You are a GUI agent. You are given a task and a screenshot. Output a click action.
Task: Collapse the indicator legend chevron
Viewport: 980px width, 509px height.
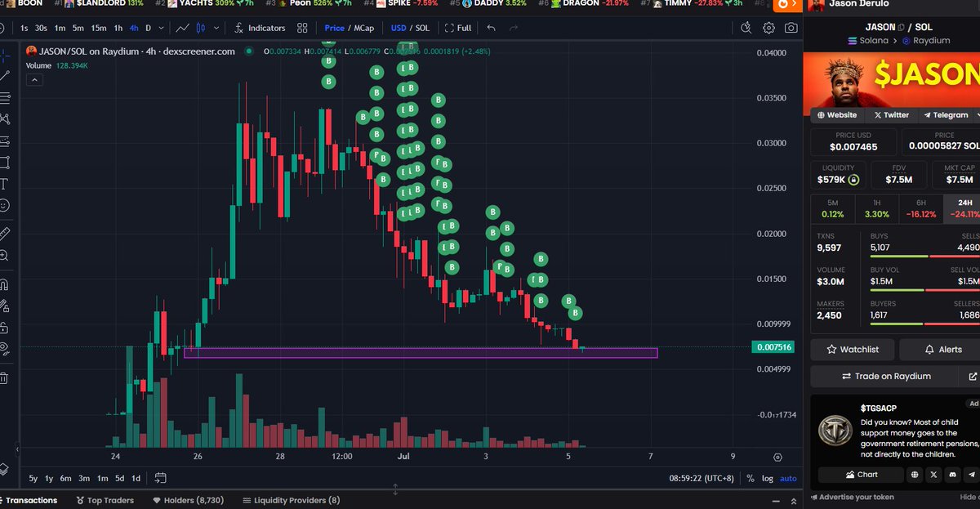35,80
